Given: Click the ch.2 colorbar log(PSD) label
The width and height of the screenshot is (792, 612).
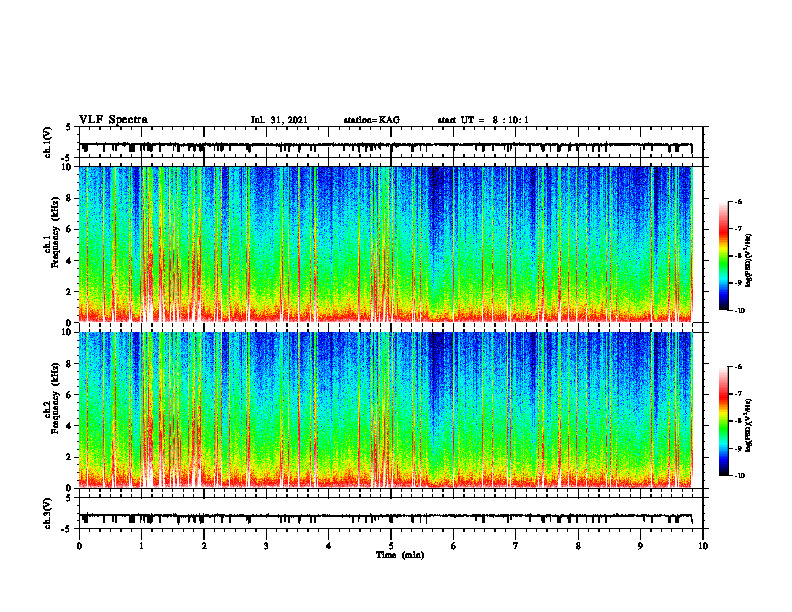Looking at the screenshot, I should 749,425.
